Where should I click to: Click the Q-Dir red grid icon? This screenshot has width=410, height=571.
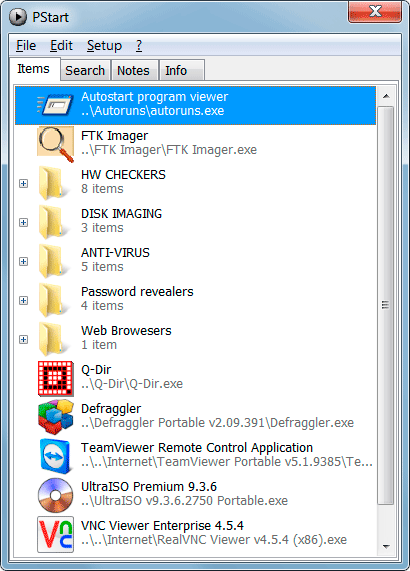[56, 378]
